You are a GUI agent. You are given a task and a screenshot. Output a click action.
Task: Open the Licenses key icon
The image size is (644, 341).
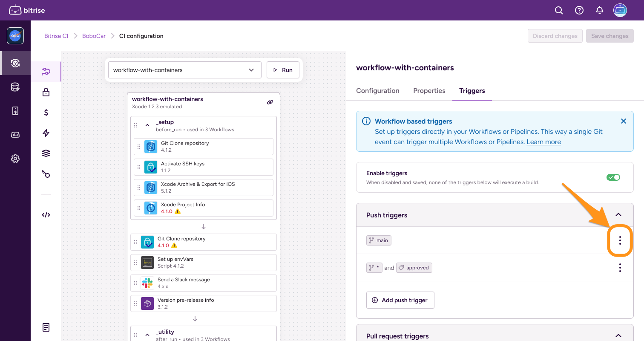46,174
